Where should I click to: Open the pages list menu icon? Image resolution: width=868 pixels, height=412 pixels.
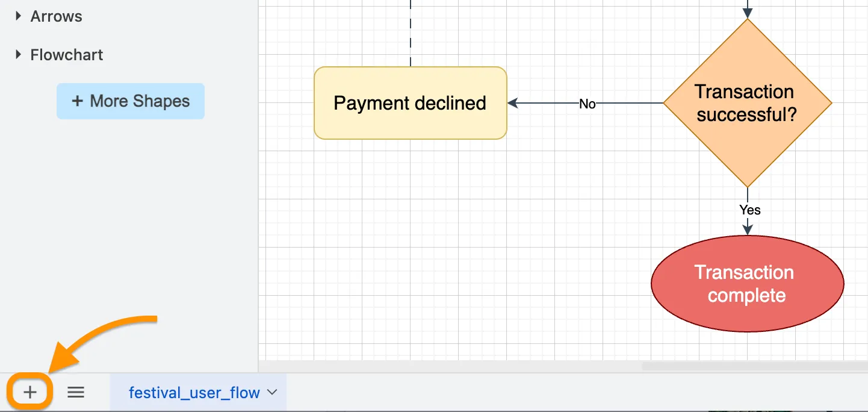[x=75, y=393]
